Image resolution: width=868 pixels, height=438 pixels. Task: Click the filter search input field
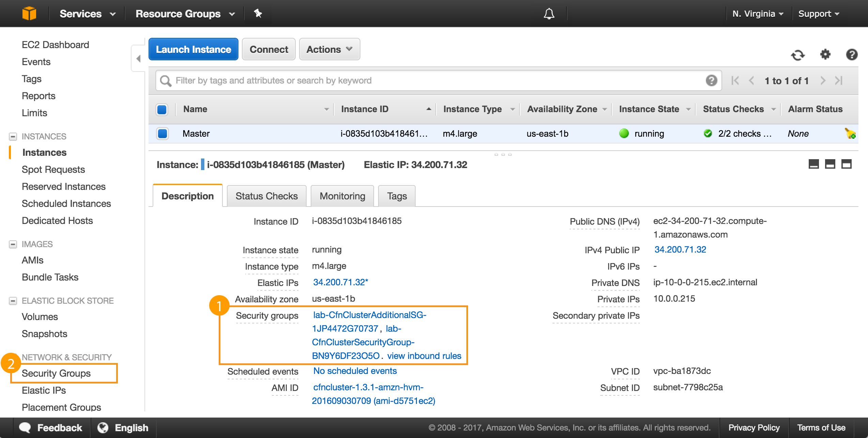pos(437,80)
